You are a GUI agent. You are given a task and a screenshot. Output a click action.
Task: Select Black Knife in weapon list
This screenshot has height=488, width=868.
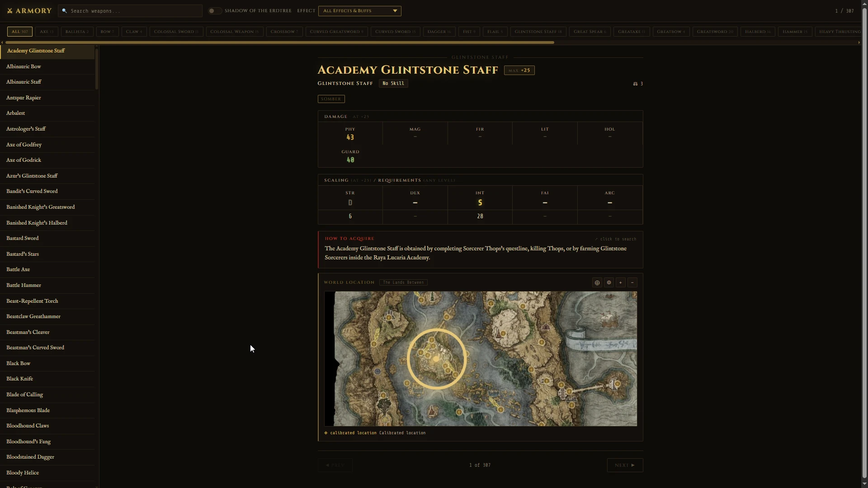coord(47,379)
